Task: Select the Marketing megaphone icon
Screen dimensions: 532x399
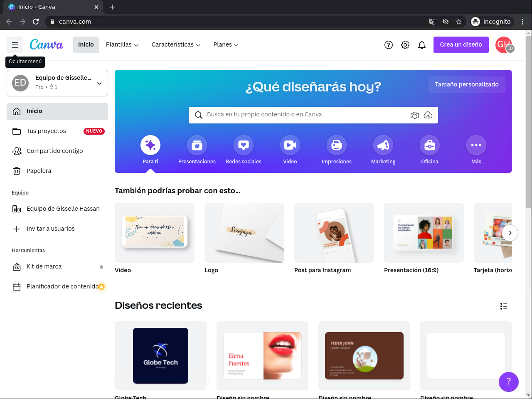Action: (383, 145)
